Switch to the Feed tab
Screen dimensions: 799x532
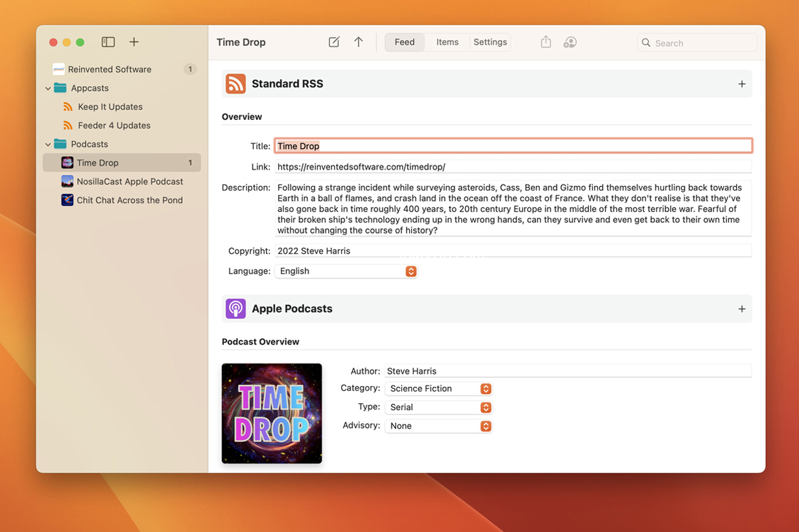pos(405,42)
